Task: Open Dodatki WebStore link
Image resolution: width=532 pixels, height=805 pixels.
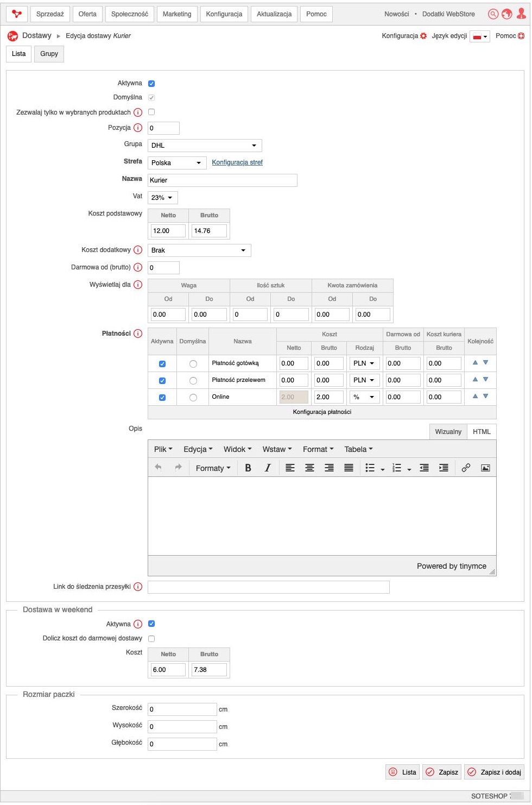Action: click(448, 14)
